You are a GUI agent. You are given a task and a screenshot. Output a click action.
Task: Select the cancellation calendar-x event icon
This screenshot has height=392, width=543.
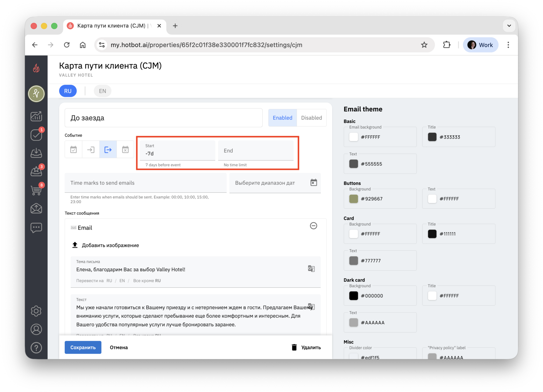125,150
